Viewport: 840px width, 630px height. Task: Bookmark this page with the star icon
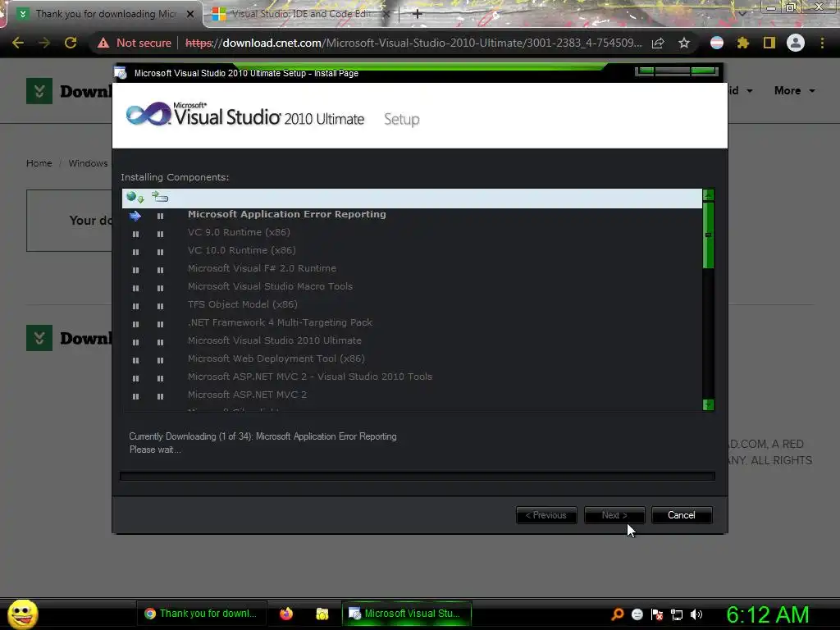[x=683, y=43]
